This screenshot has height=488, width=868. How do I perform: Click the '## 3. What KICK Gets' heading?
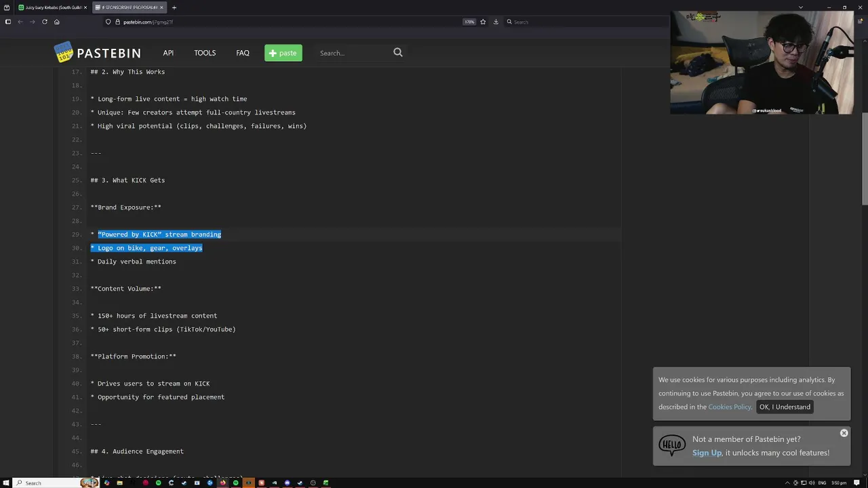tap(127, 180)
